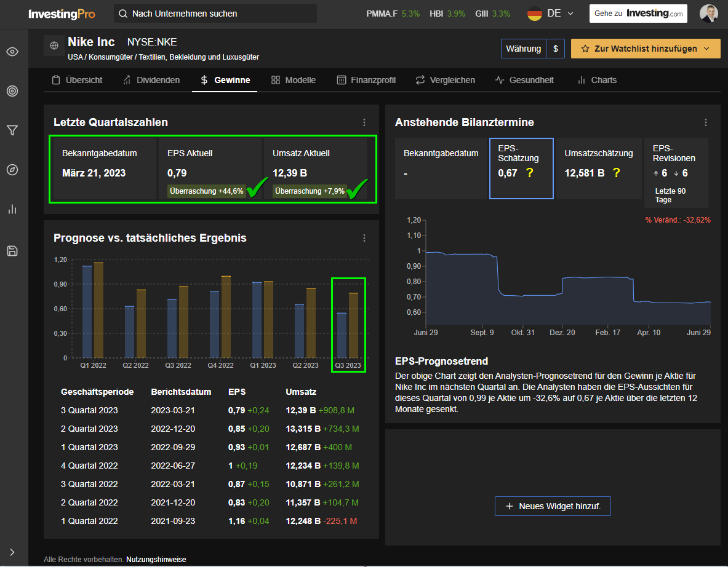Open 'Prognose vs. tatsächliches Ergebnis' three-dot menu

tap(364, 238)
